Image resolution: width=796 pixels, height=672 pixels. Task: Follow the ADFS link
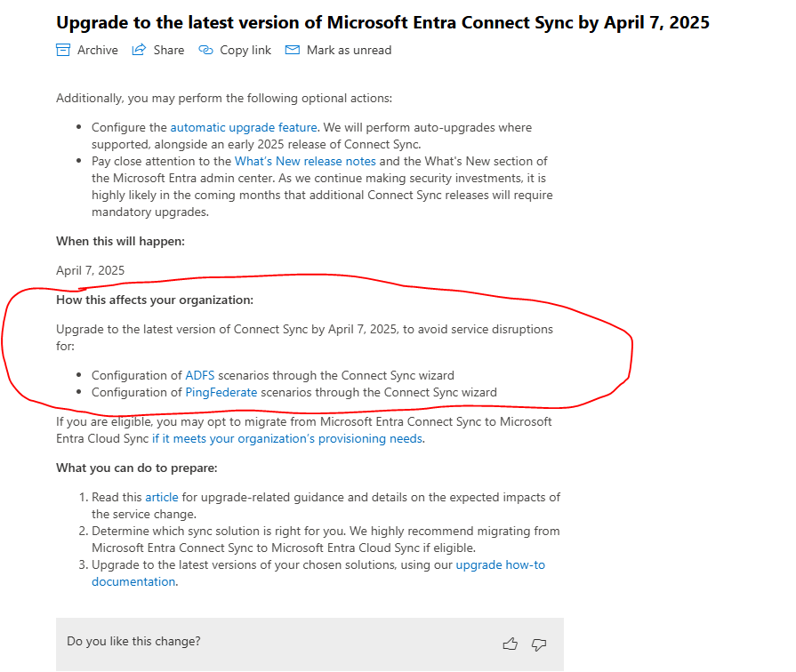(200, 375)
